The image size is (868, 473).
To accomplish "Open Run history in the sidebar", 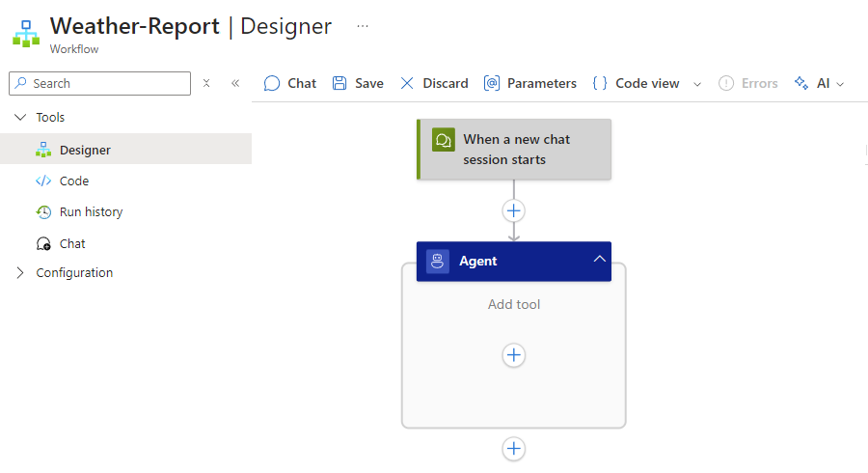I will point(91,212).
